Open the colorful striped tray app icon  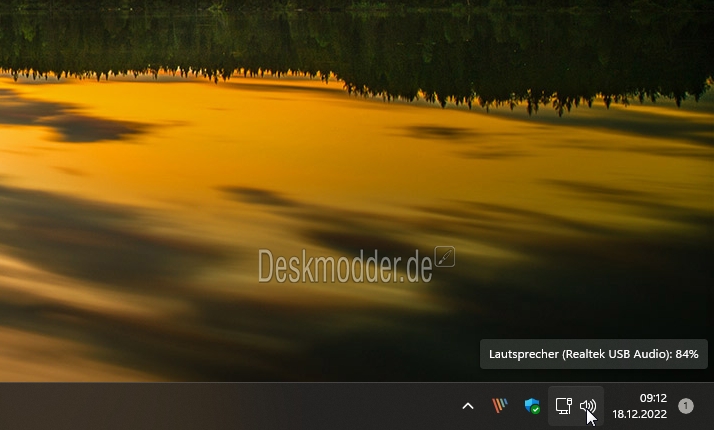tap(500, 405)
